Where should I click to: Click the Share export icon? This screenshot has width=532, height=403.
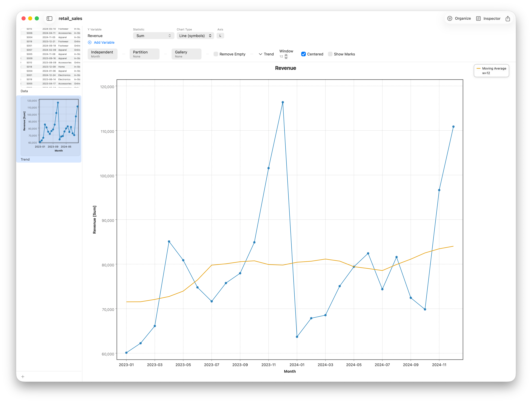(508, 19)
